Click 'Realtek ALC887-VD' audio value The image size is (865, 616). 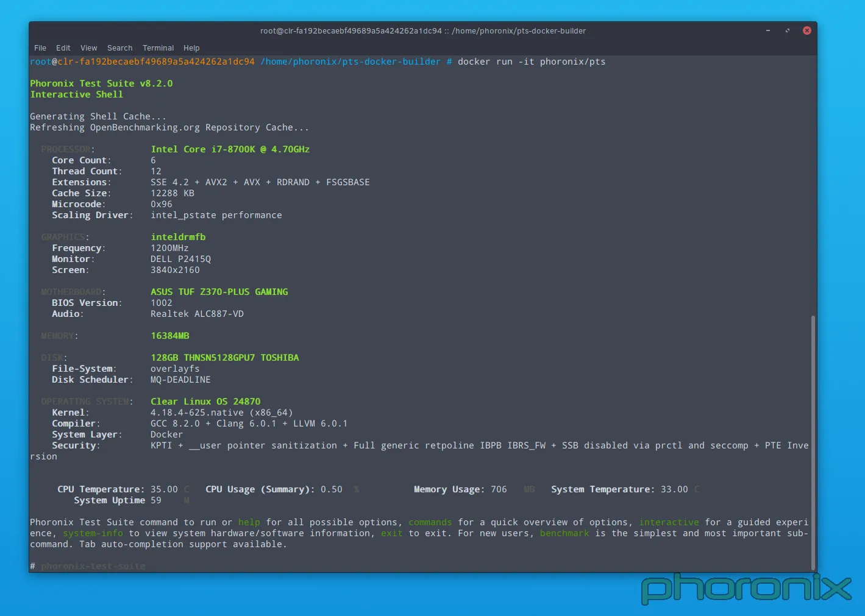click(x=198, y=314)
